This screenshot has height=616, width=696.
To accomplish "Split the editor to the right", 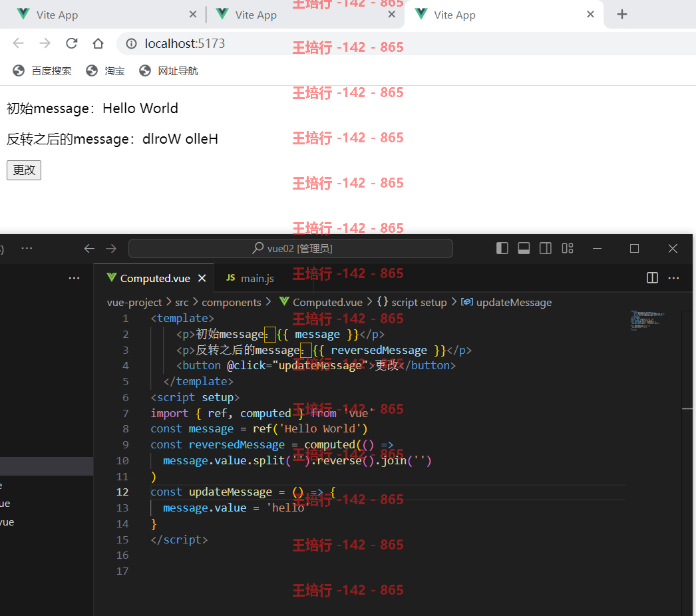I will click(652, 278).
